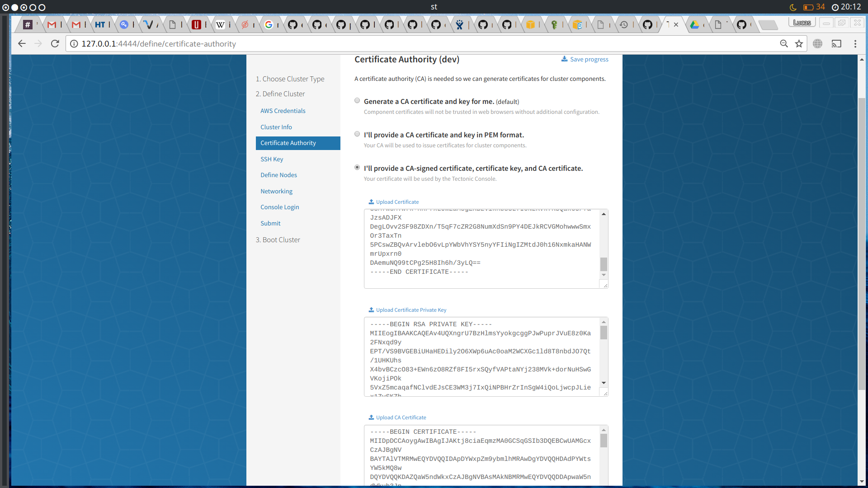Click the cast screen icon
Viewport: 868px width, 488px height.
point(836,44)
